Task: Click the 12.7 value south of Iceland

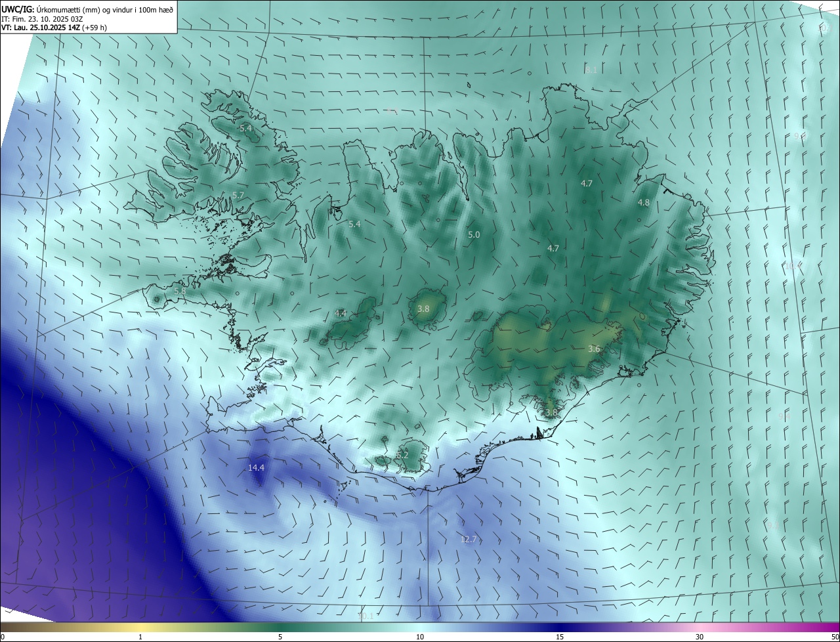Action: [x=469, y=539]
